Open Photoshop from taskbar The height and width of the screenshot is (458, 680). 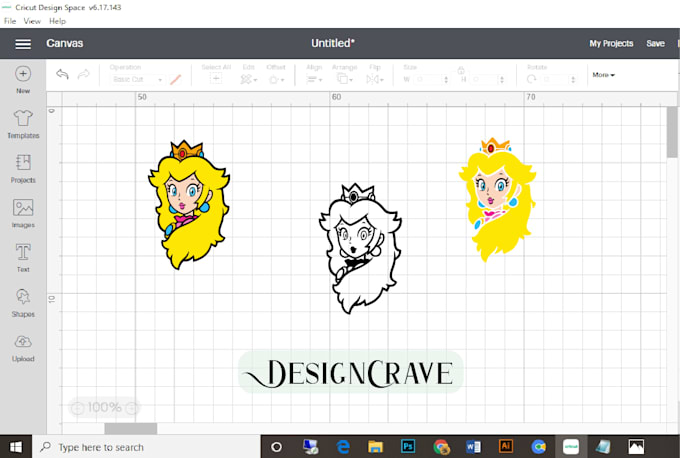click(x=408, y=447)
